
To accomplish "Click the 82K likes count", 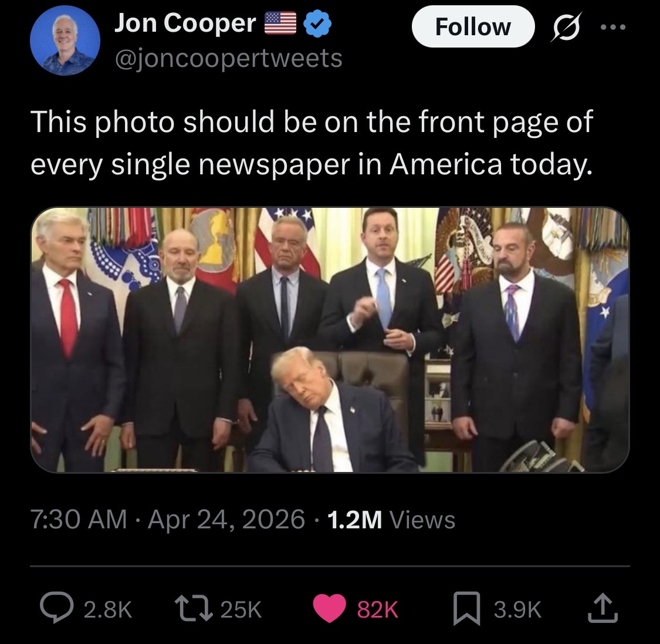I will pyautogui.click(x=378, y=609).
